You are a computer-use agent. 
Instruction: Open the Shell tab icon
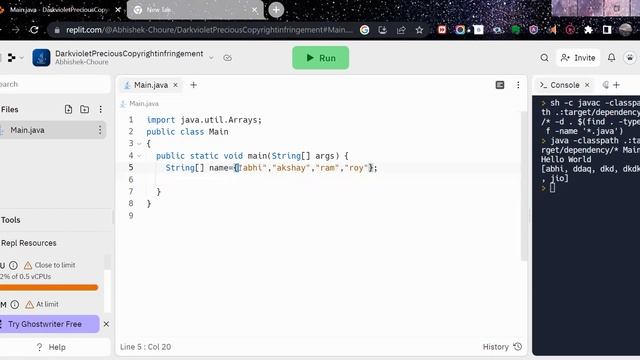pos(606,85)
